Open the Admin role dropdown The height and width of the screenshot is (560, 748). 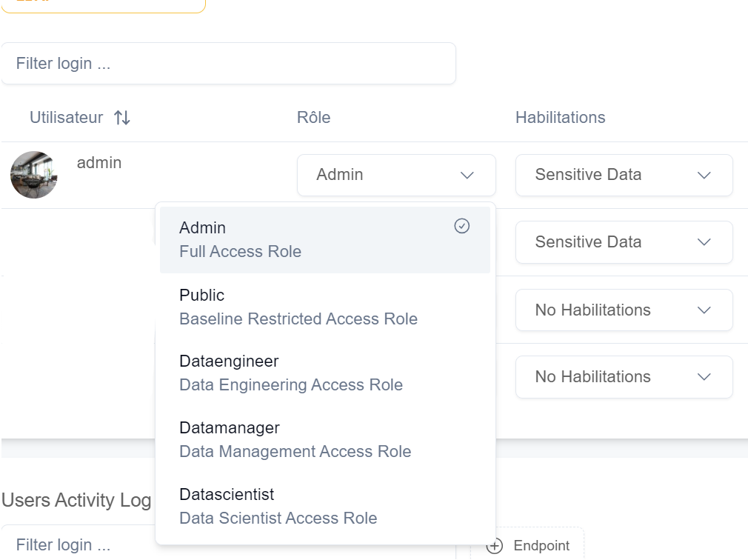[x=395, y=176]
